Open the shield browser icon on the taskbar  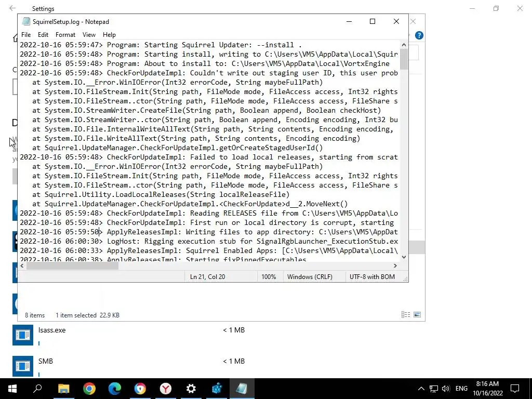click(x=140, y=389)
